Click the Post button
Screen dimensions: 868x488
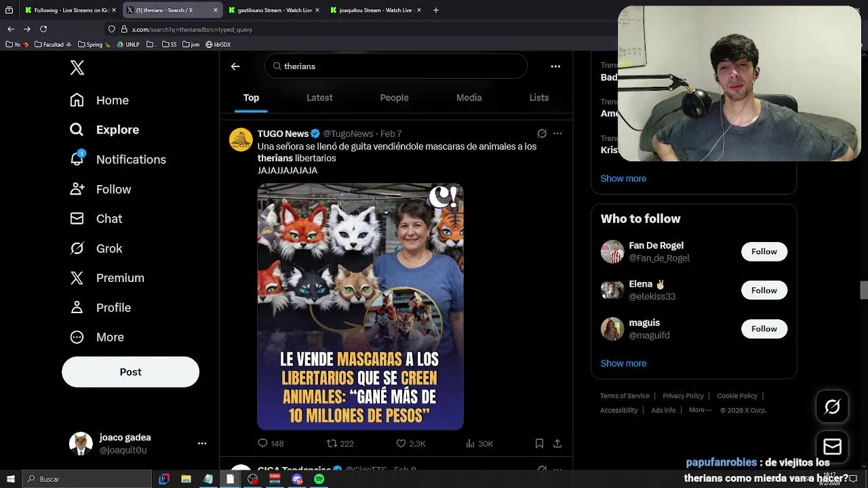[130, 372]
